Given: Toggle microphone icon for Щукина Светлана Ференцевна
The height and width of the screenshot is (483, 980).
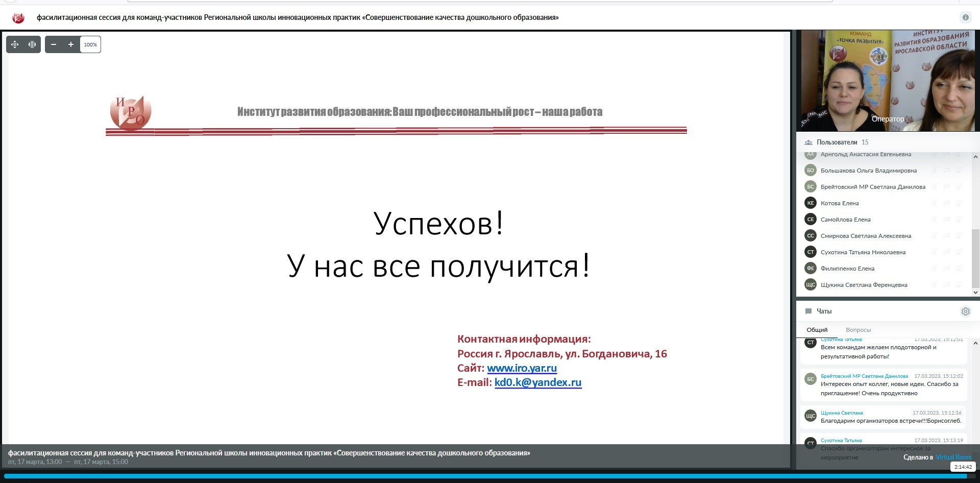Looking at the screenshot, I should pyautogui.click(x=935, y=285).
